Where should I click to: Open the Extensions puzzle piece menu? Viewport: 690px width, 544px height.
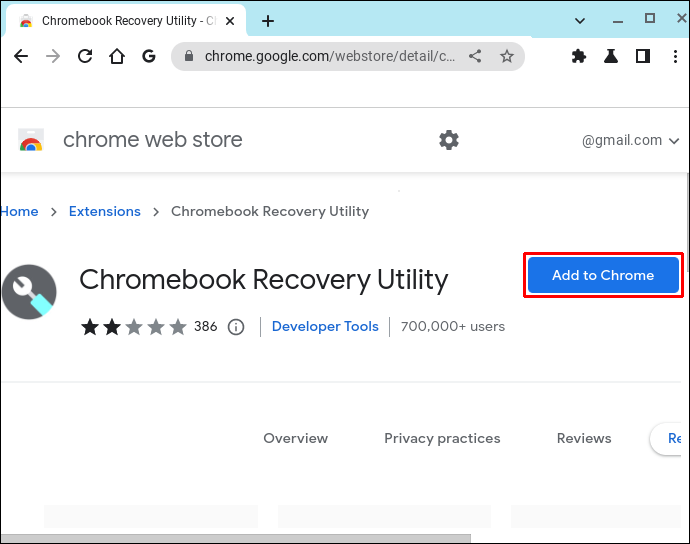(579, 56)
